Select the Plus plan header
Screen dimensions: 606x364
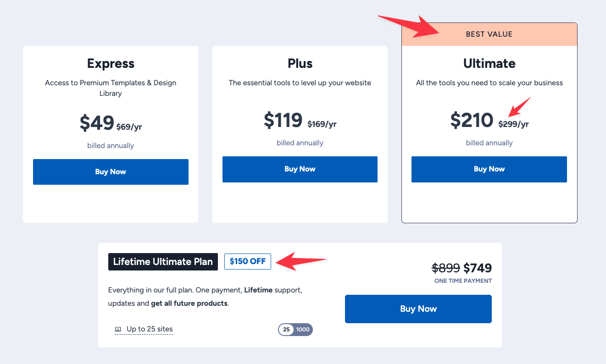pos(300,63)
